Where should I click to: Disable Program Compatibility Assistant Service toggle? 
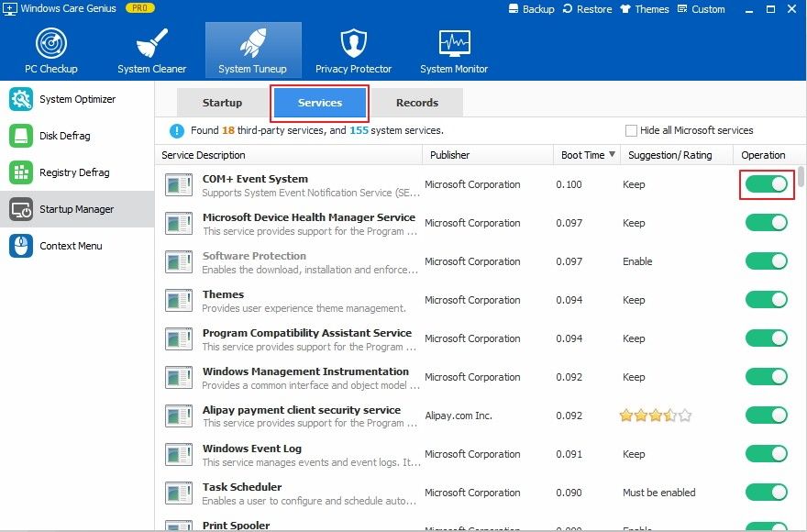click(767, 338)
